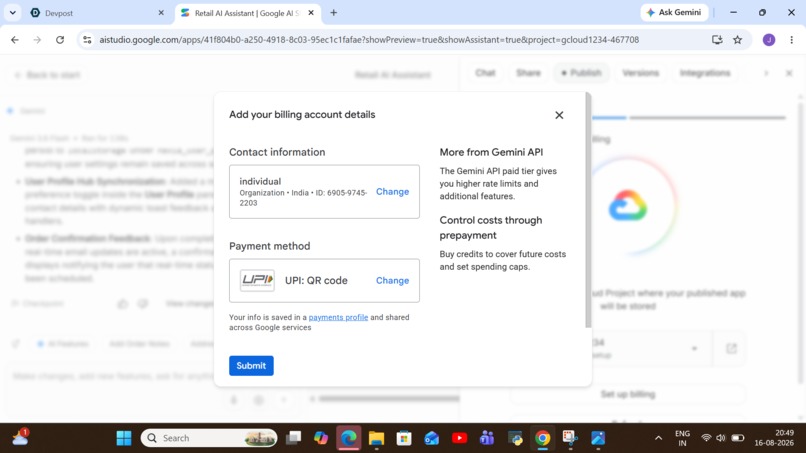Open the Ask Gemini button
Viewport: 806px width, 453px height.
[674, 12]
